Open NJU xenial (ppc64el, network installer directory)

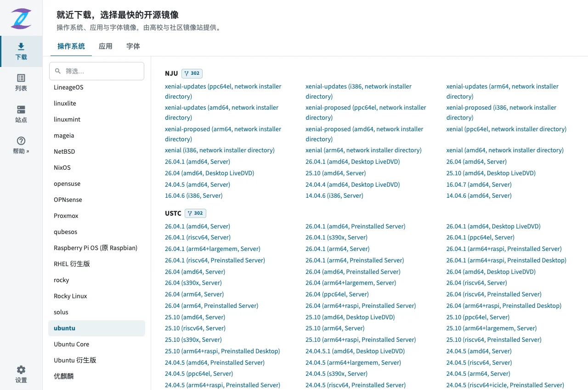[506, 129]
